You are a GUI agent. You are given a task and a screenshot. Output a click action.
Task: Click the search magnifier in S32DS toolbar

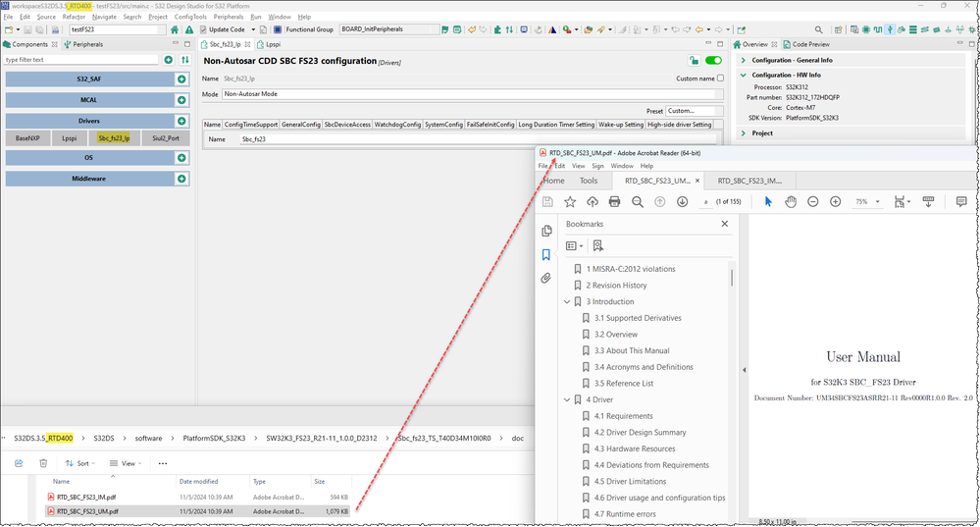818,29
